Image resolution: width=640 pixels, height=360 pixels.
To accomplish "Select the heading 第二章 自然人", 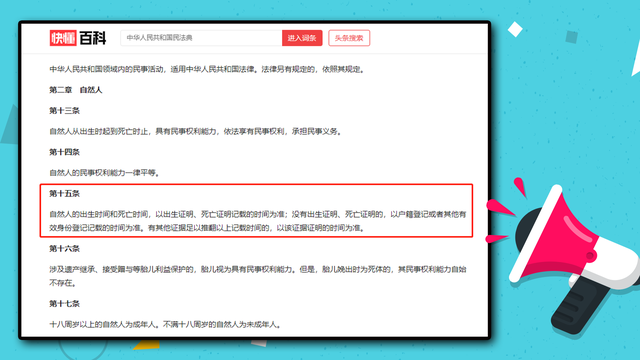I will [76, 90].
